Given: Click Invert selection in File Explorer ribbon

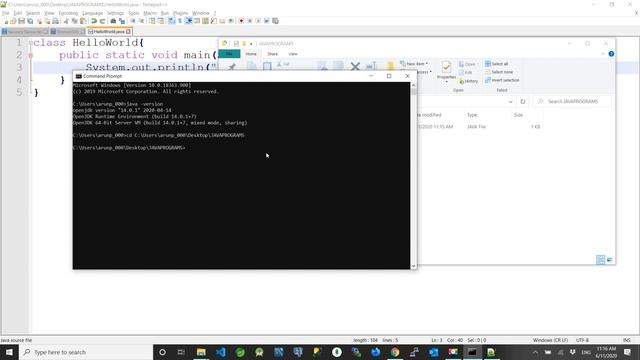Looking at the screenshot, I should [x=502, y=80].
